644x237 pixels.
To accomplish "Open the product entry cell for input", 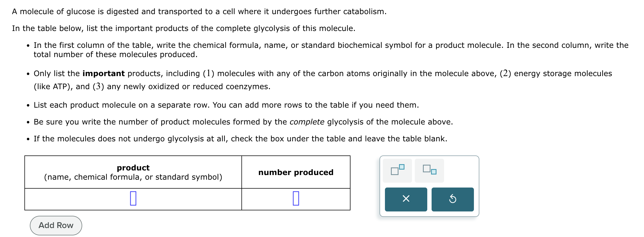I will tap(133, 199).
